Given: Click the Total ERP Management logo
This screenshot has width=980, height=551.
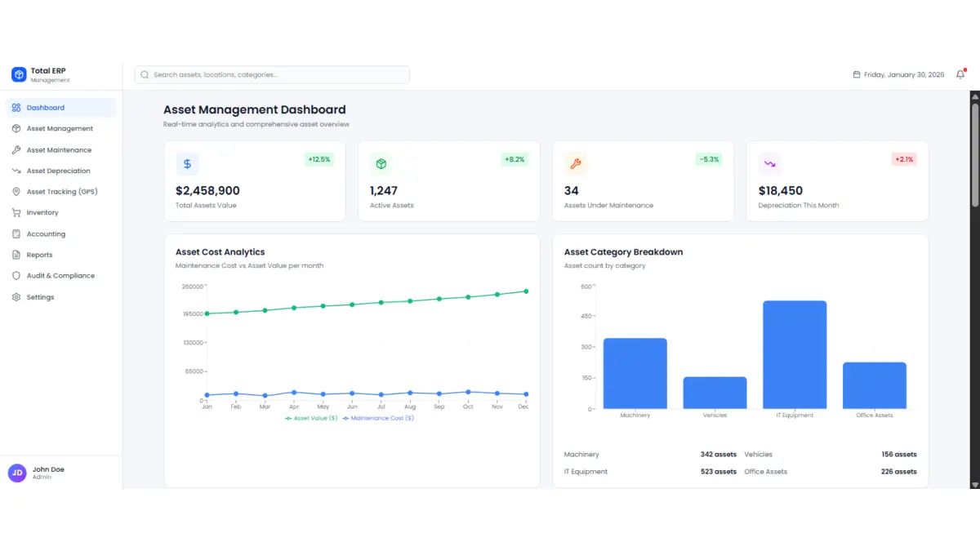Looking at the screenshot, I should [38, 74].
